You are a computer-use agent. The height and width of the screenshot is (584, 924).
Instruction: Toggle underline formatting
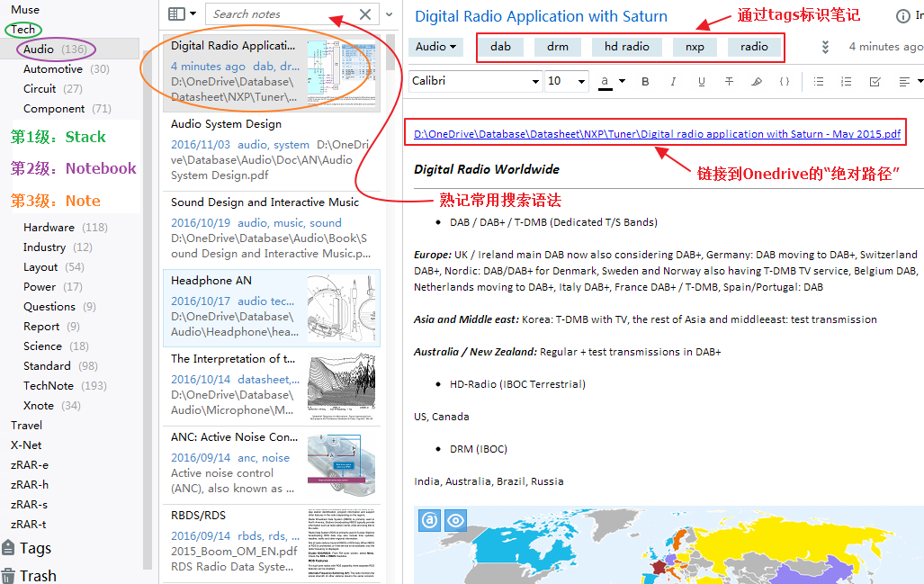701,81
